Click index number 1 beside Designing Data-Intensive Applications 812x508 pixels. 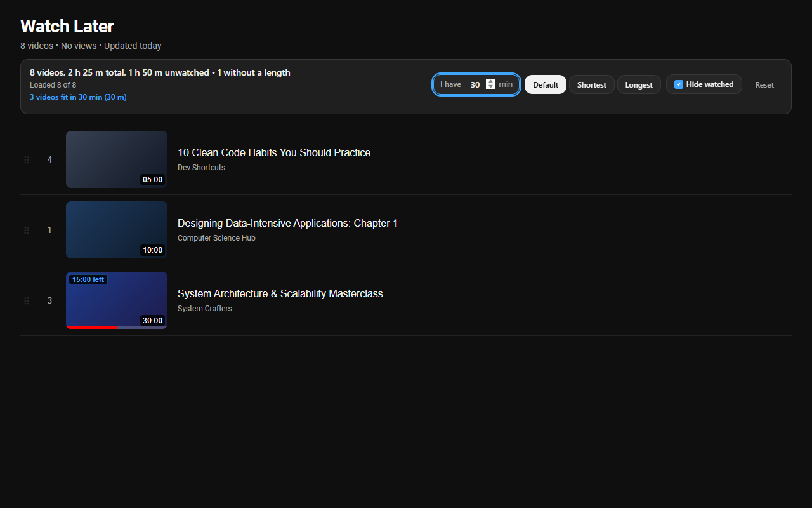click(49, 230)
